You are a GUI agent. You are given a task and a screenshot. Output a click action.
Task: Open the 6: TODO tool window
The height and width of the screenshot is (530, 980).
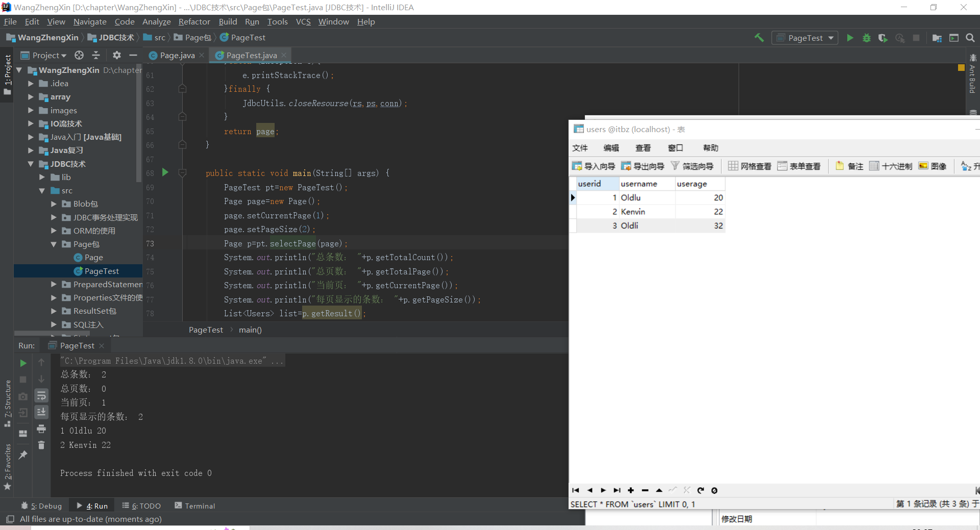point(141,506)
